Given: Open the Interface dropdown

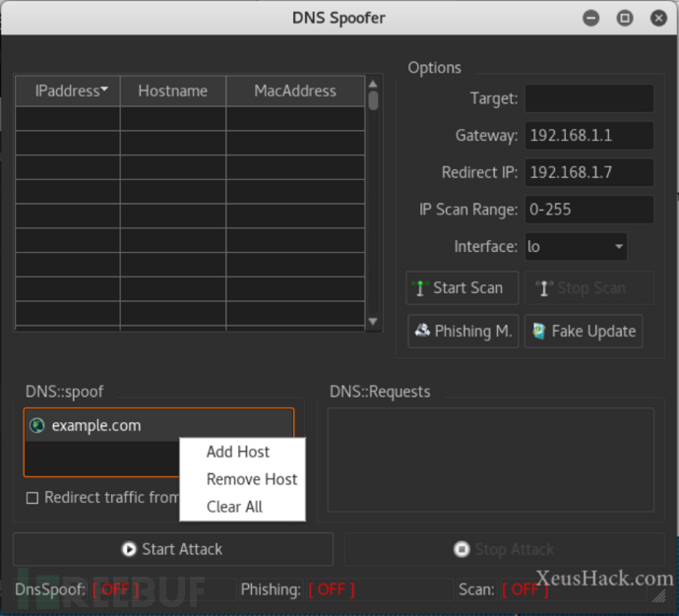Looking at the screenshot, I should click(576, 247).
